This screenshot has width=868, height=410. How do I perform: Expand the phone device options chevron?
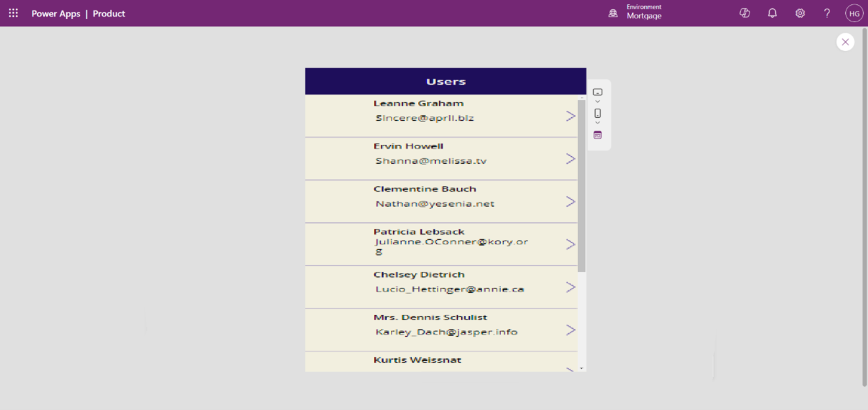click(598, 123)
